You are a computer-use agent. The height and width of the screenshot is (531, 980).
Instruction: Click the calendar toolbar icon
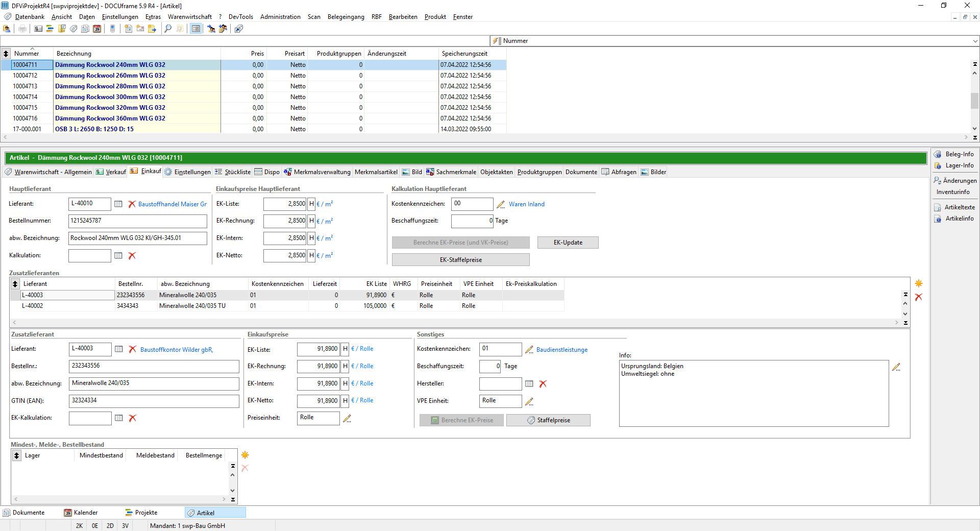tap(97, 29)
